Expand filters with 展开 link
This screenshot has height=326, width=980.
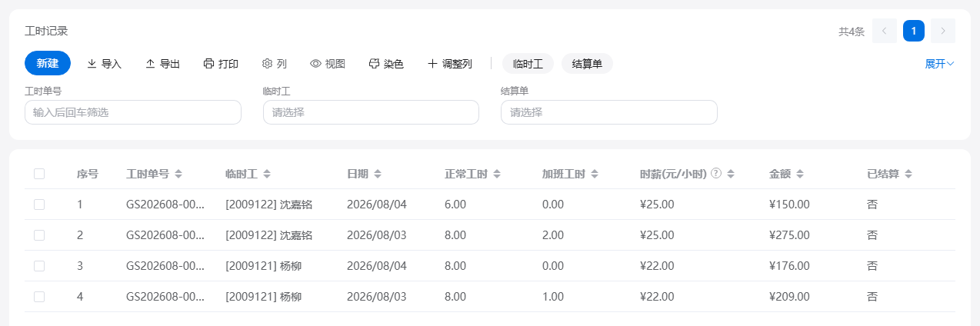click(x=939, y=64)
